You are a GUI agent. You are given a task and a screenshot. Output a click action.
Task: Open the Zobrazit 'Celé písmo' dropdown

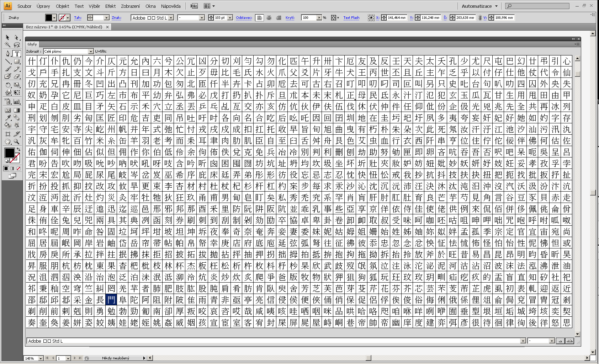91,52
